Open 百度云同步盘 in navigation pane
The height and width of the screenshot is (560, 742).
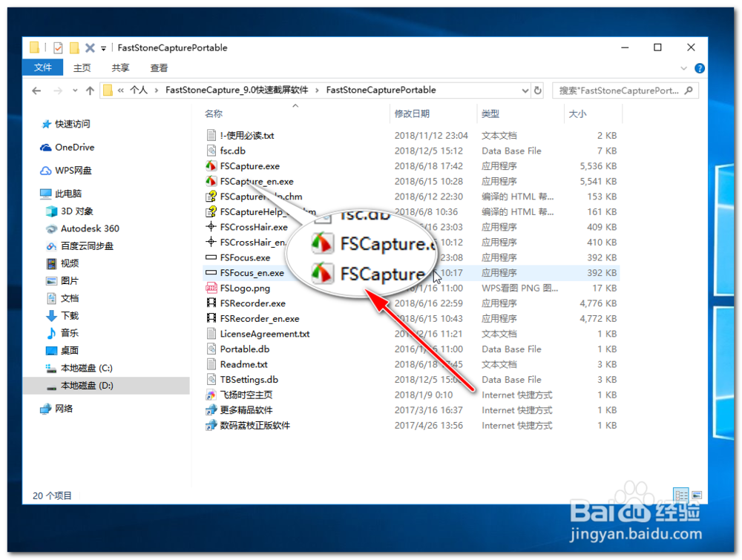(x=80, y=246)
